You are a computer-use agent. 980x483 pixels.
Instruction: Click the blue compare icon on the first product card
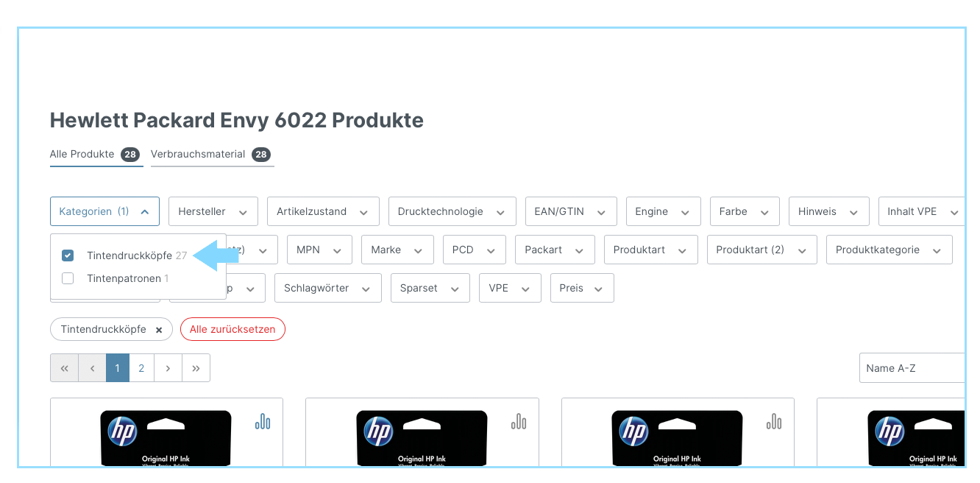tap(263, 421)
